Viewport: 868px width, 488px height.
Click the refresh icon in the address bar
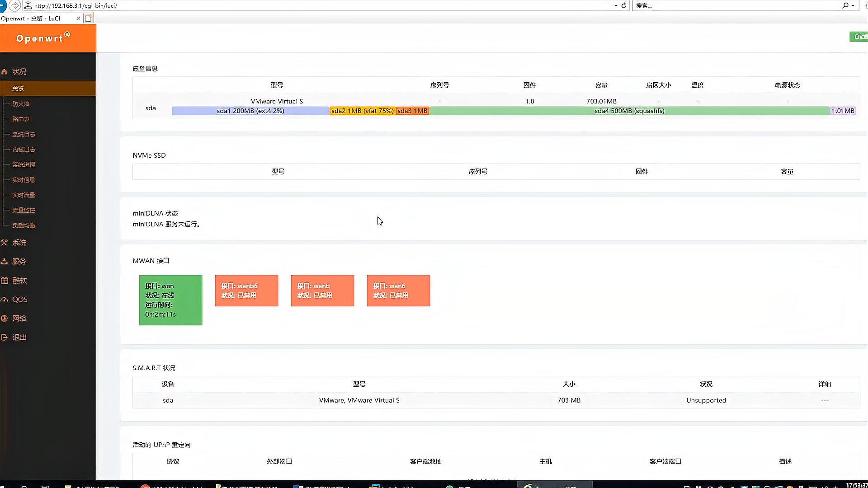[x=624, y=5]
